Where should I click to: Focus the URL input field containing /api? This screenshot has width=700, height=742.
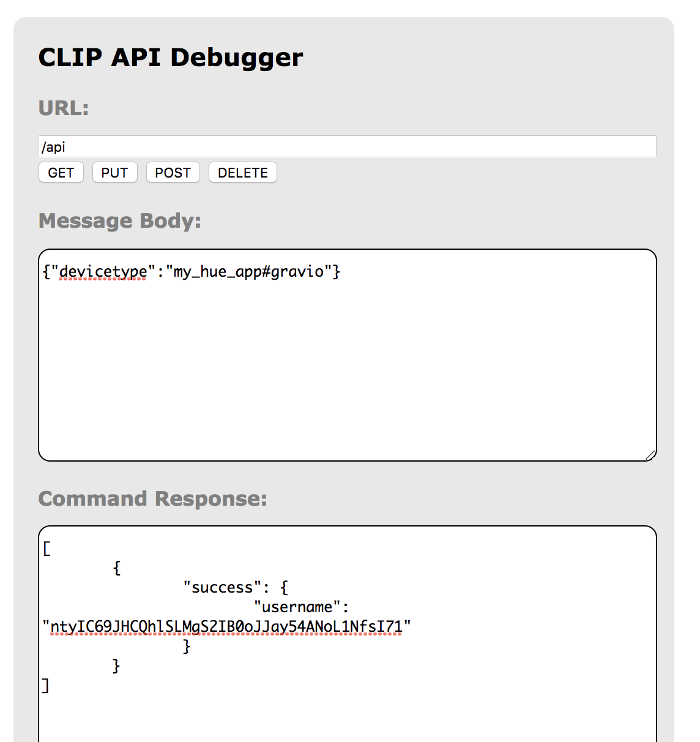(x=348, y=147)
